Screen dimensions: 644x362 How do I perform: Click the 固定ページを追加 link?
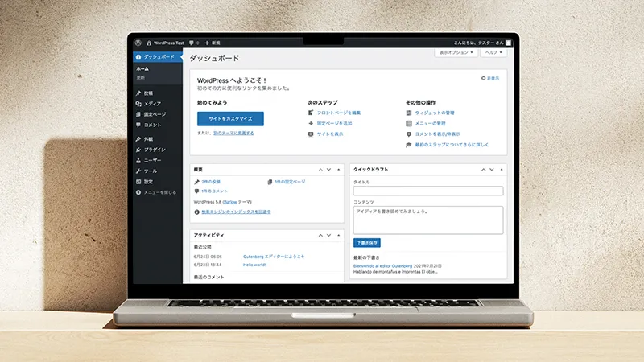click(x=334, y=124)
